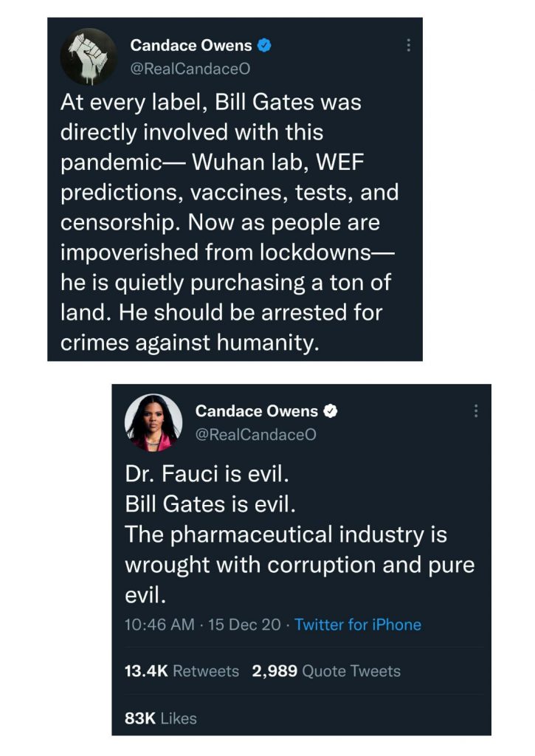Viewport: 535px width, 756px height.
Task: Open the @RealCandaceO handle in the top tweet
Action: pos(190,69)
